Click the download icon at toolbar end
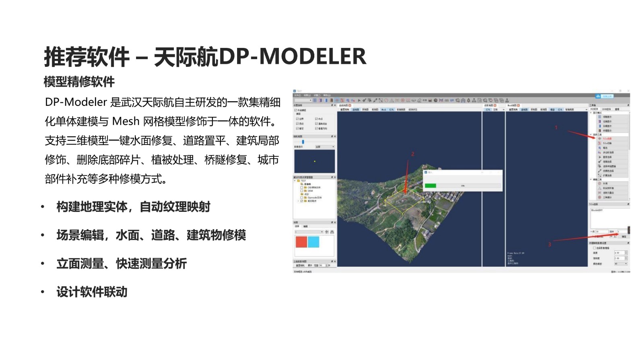 point(507,100)
